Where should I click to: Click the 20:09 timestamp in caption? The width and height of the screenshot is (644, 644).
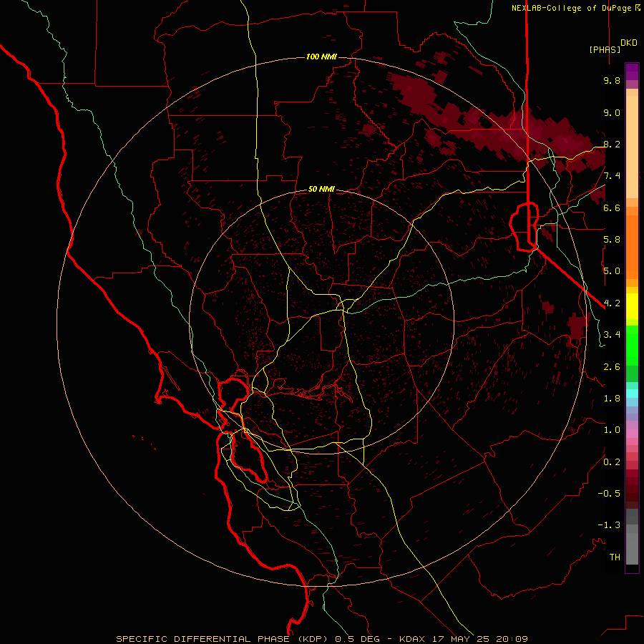(512, 639)
